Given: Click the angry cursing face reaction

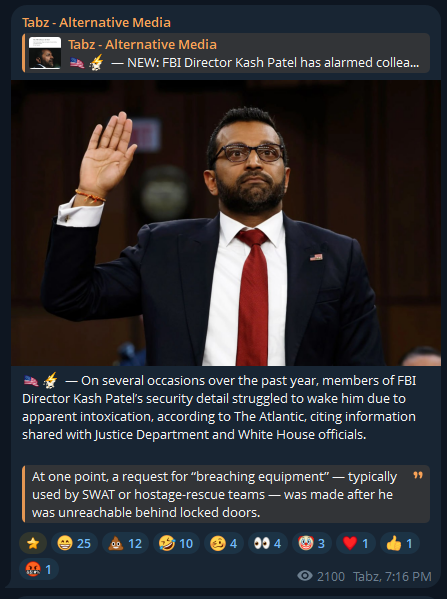Looking at the screenshot, I should tap(39, 569).
